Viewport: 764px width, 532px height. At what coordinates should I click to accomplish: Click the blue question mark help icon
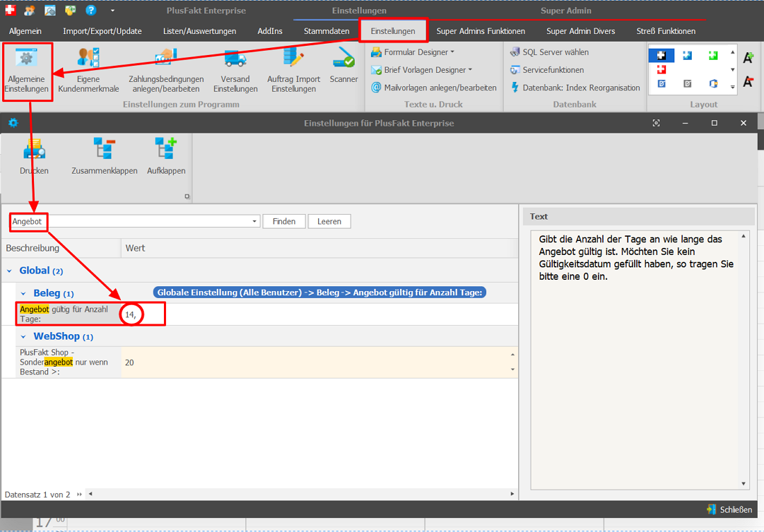[x=91, y=10]
